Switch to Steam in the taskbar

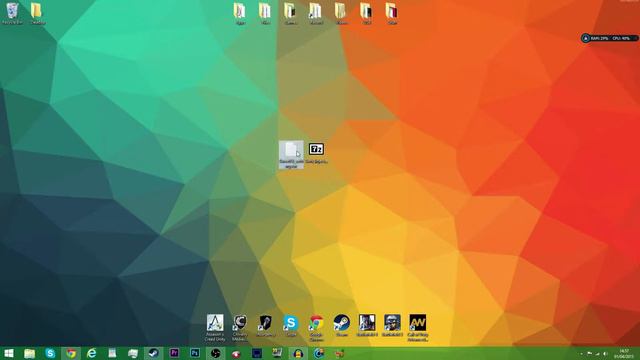click(153, 353)
